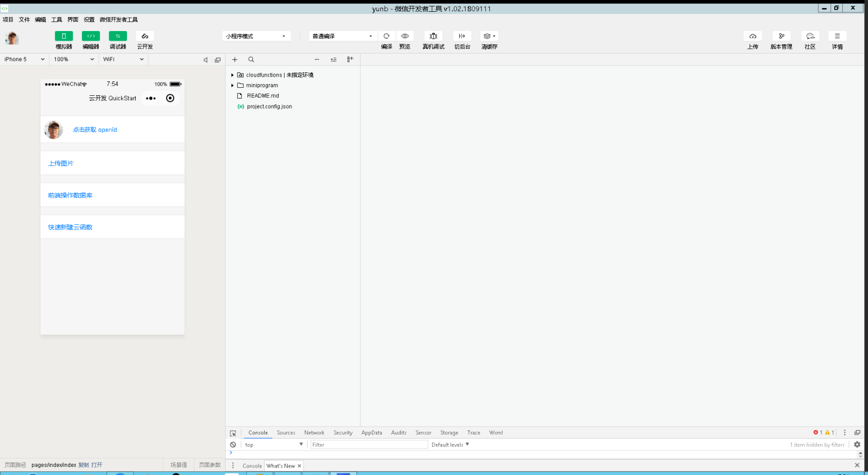Open the 详情 details panel
Screen dimensions: 868x475
[x=837, y=36]
